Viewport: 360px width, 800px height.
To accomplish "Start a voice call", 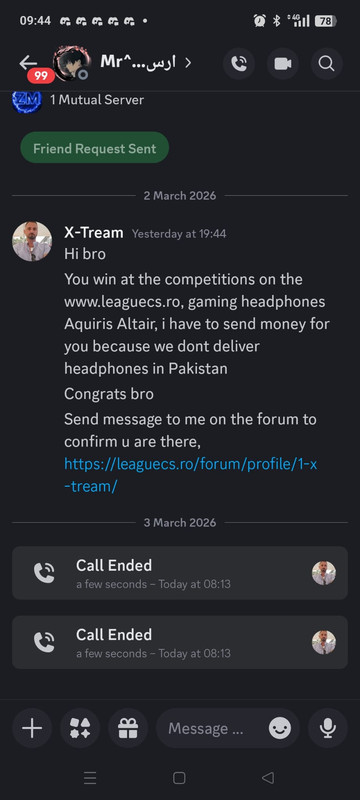I will [x=239, y=63].
